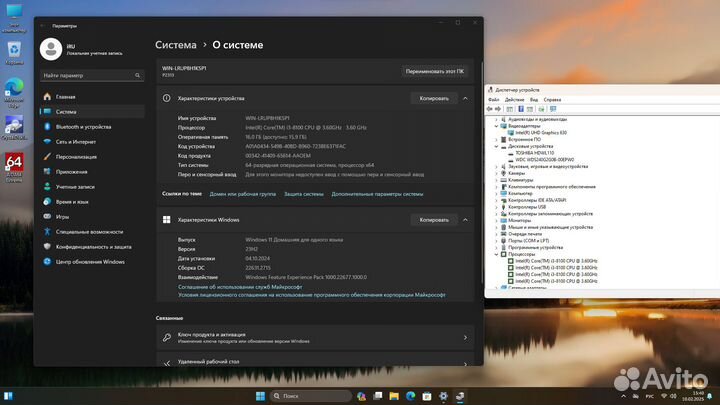Click Копировать in Характеристики устройства
The height and width of the screenshot is (405, 720).
[x=434, y=98]
